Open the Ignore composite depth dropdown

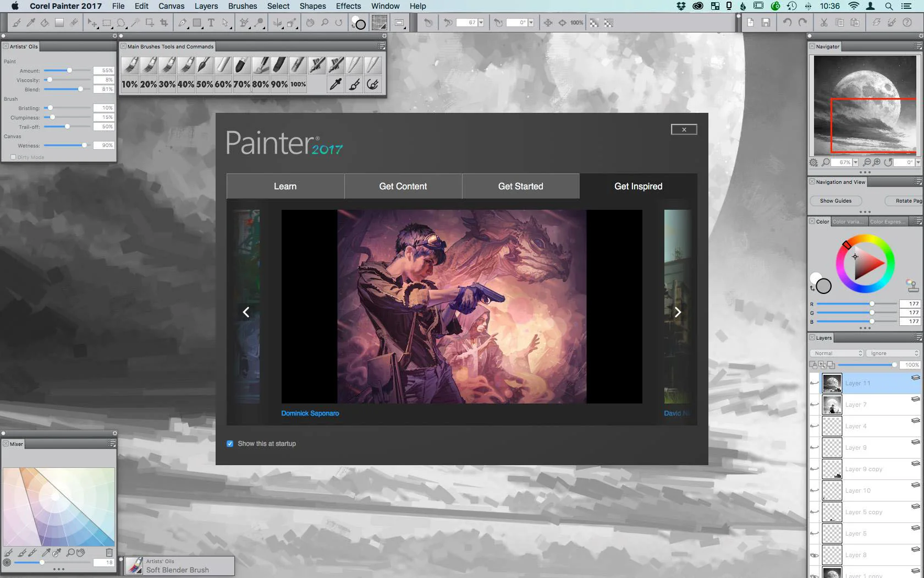[893, 353]
